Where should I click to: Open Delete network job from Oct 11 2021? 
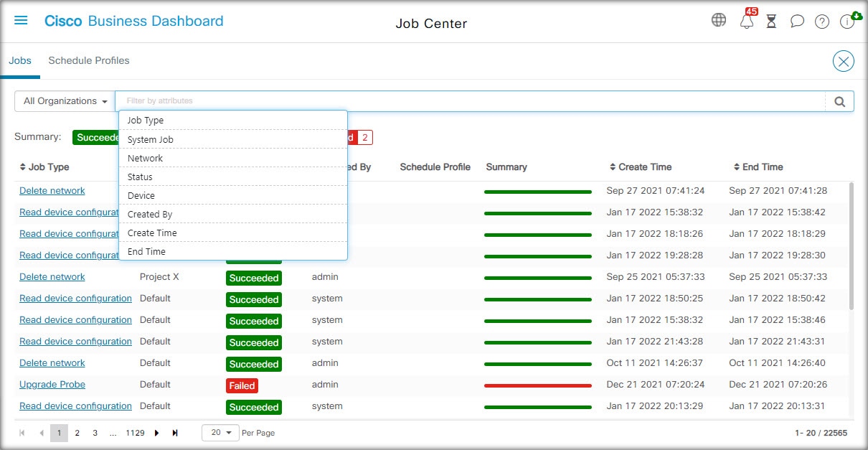point(52,363)
